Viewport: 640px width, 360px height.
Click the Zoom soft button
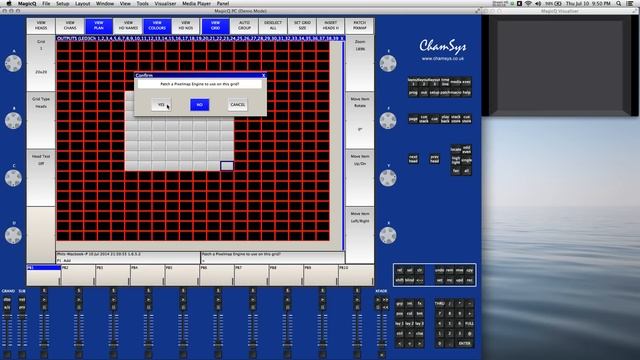[x=360, y=63]
